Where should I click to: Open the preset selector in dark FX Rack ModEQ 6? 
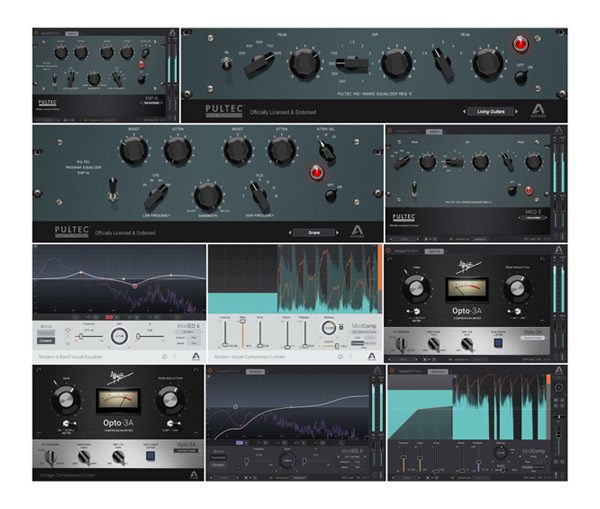351,457
